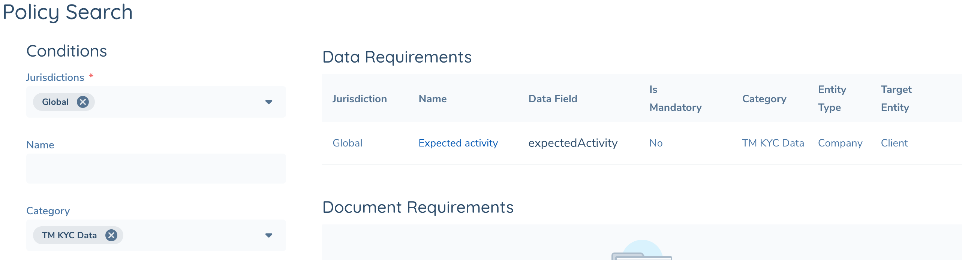Sort by the Category column header
Viewport: 980px width, 260px height.
pyautogui.click(x=764, y=99)
